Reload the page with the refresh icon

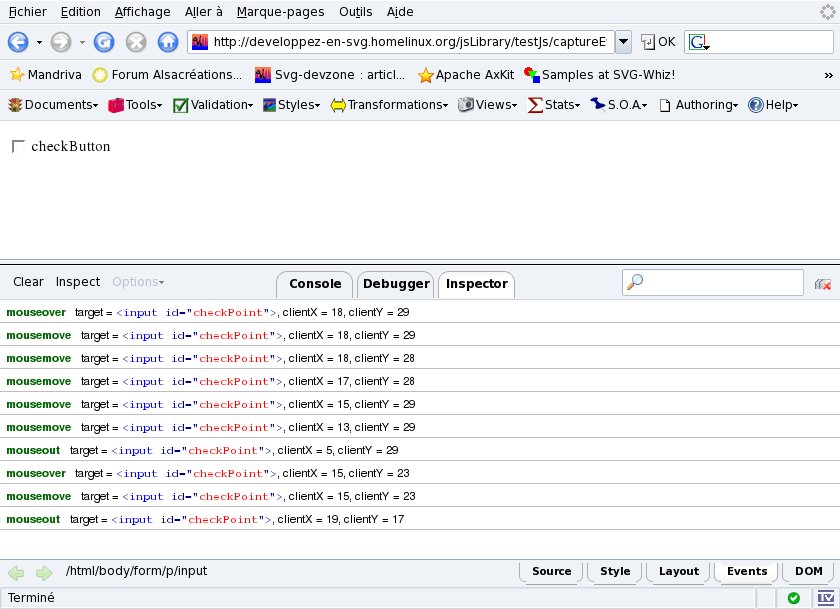point(104,42)
